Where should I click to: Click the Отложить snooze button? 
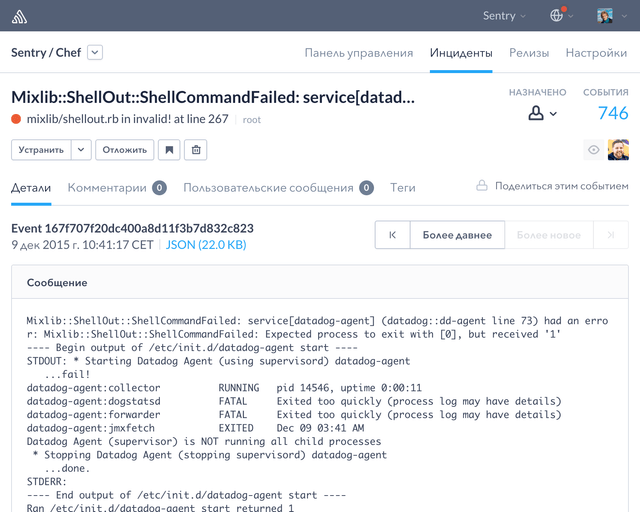[124, 150]
